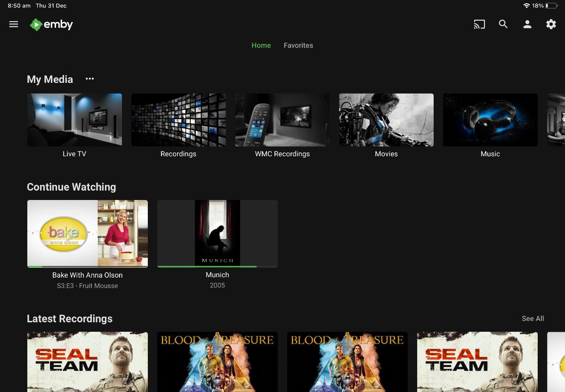Open the Live TV library
The image size is (565, 392).
point(74,120)
